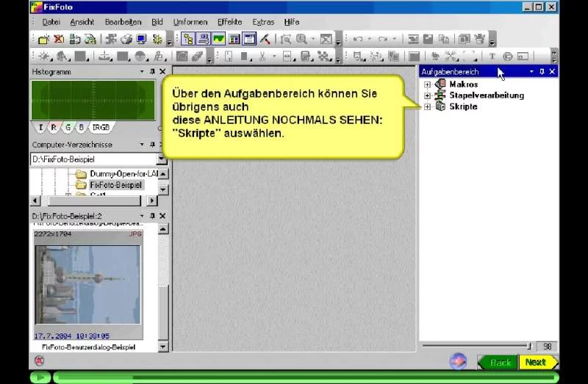Open the Aufgabenbereich panel menu arrow

531,71
